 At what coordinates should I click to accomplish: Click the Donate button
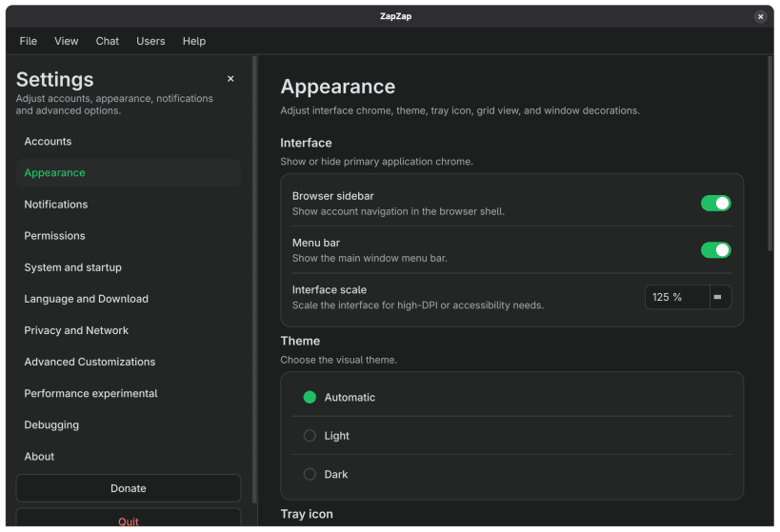[129, 488]
